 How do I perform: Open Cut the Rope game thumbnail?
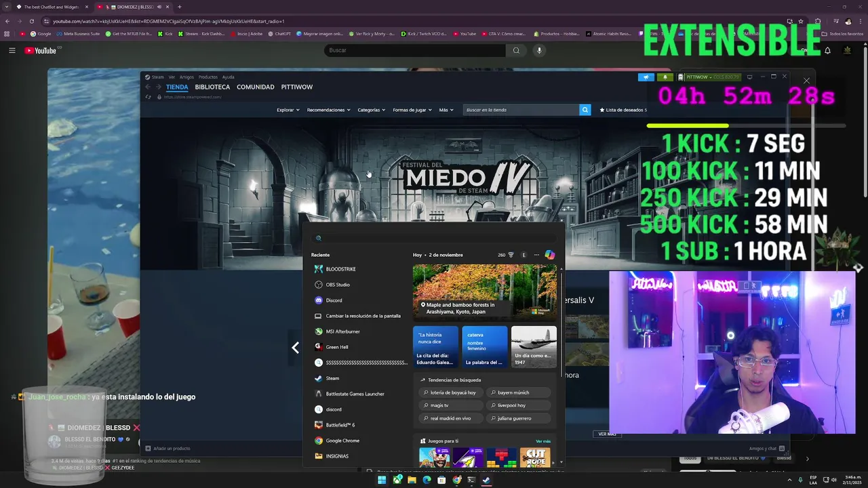(x=536, y=457)
